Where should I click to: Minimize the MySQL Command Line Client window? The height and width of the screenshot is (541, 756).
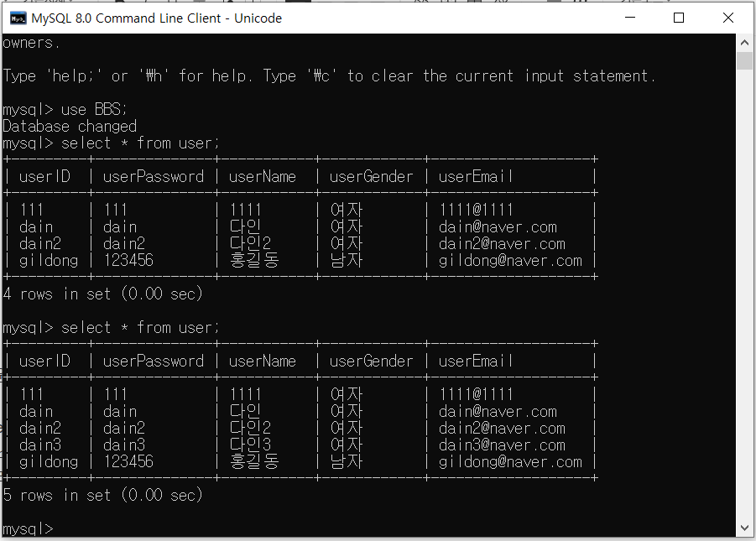[629, 18]
